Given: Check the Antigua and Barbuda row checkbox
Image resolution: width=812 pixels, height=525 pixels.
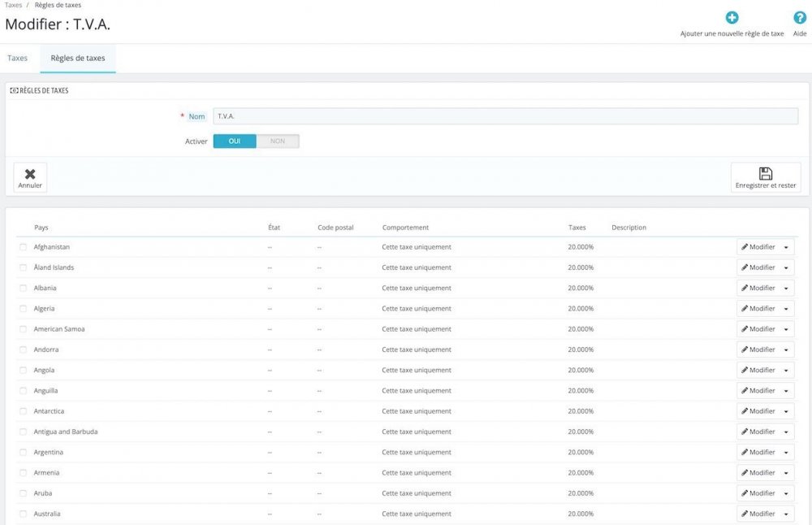Looking at the screenshot, I should point(23,432).
